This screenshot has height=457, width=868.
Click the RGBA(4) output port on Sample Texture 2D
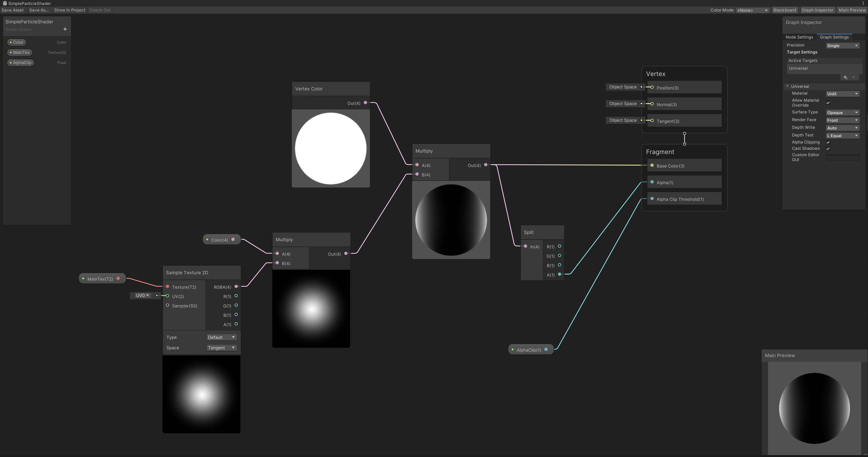236,287
